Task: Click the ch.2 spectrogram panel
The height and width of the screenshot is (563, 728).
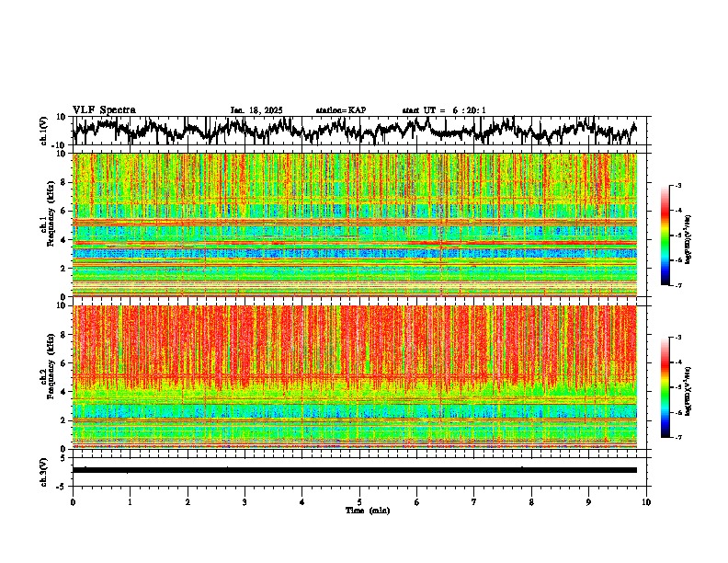Action: point(355,377)
